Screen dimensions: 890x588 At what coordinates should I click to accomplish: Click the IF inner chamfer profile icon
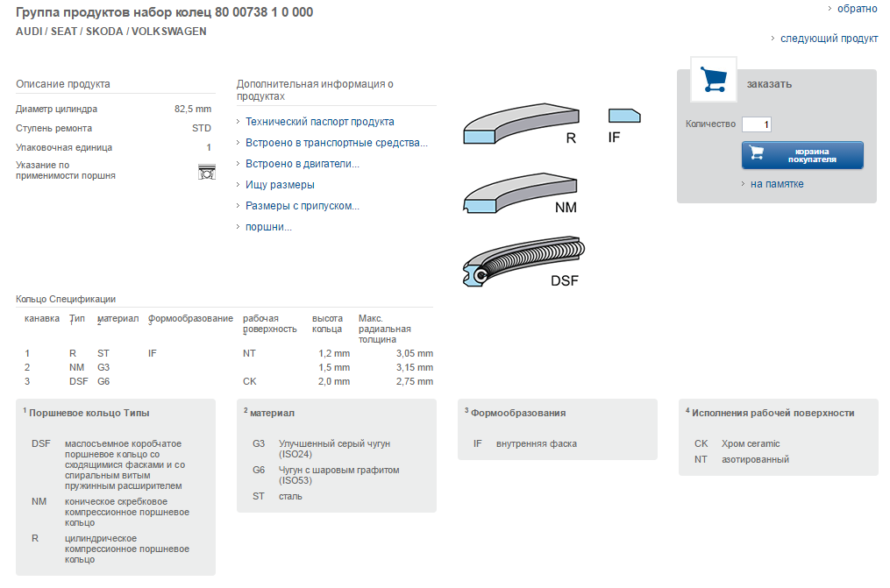point(623,116)
